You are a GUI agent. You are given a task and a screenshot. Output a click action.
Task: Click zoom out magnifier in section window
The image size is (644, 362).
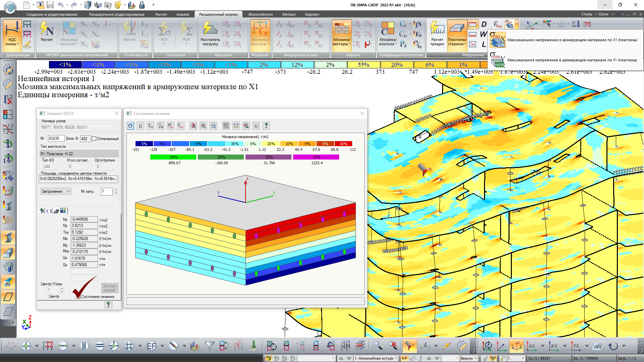tap(213, 126)
